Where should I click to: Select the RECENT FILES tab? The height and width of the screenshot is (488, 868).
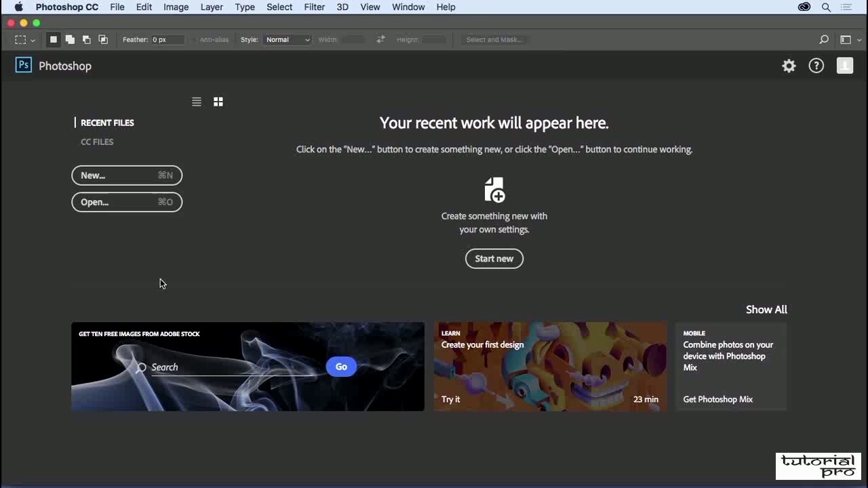107,123
